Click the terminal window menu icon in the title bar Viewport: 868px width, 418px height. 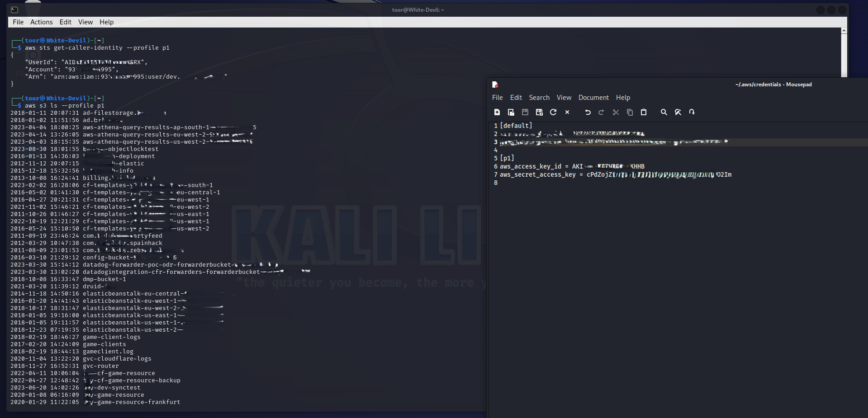(14, 9)
